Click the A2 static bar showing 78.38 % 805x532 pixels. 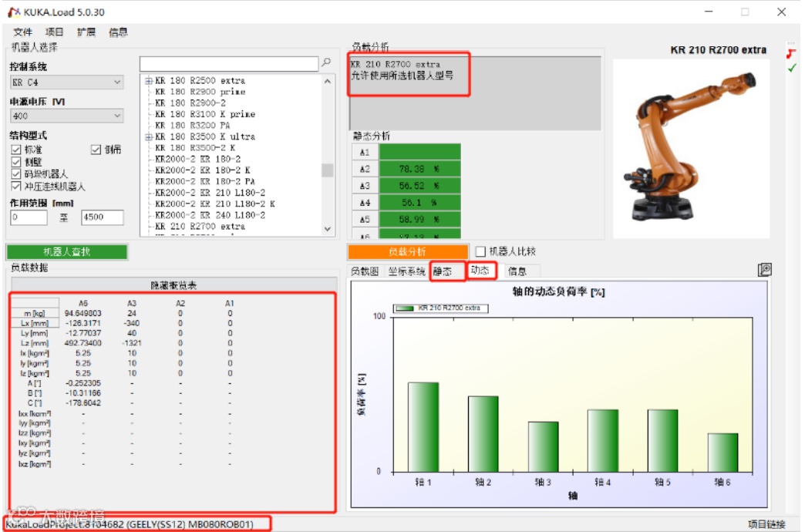point(419,169)
